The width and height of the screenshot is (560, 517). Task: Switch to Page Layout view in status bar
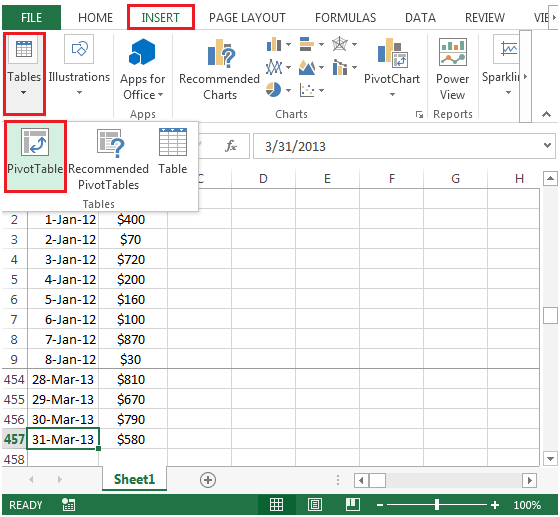click(x=315, y=505)
